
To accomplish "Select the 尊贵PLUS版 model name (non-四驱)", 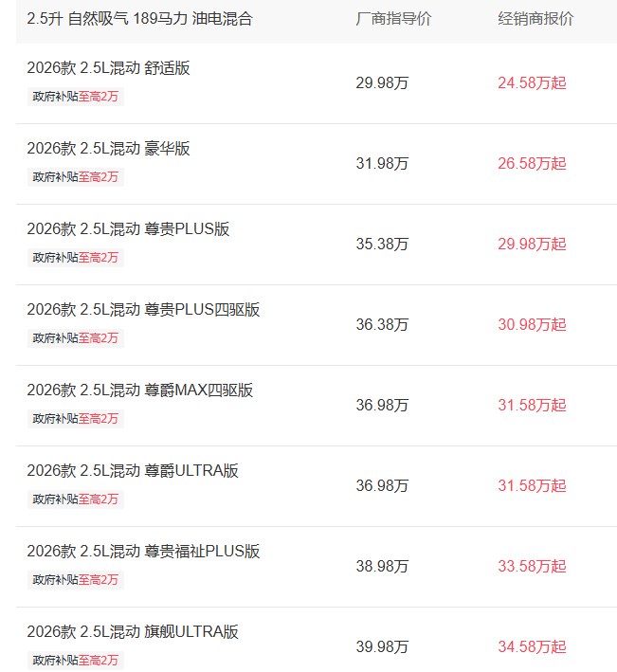I will (128, 229).
